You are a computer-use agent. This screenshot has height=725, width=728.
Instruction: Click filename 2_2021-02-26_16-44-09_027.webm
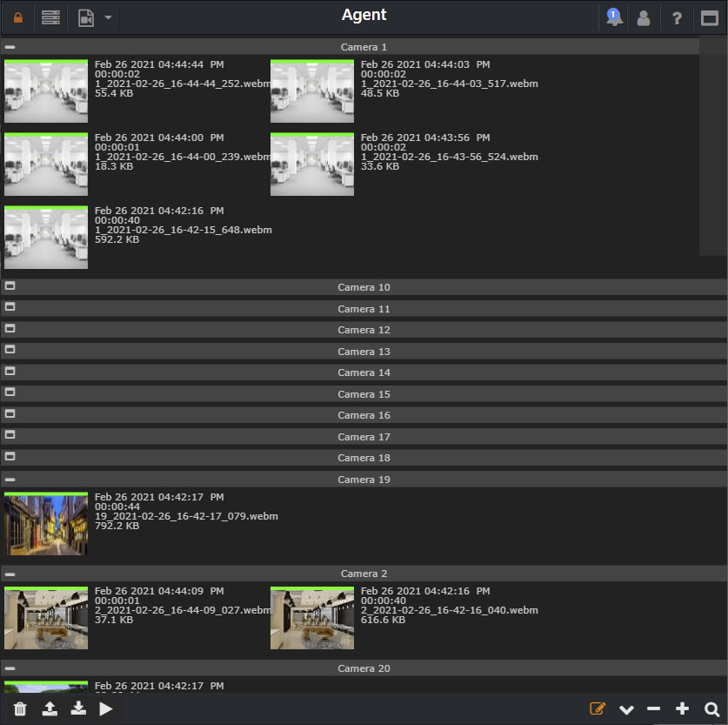tap(183, 610)
